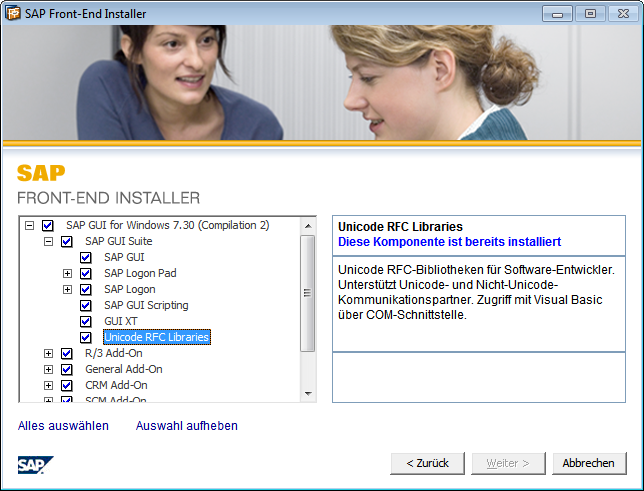Uncheck the R/3 Add-On checkbox
The height and width of the screenshot is (491, 644).
tap(67, 354)
